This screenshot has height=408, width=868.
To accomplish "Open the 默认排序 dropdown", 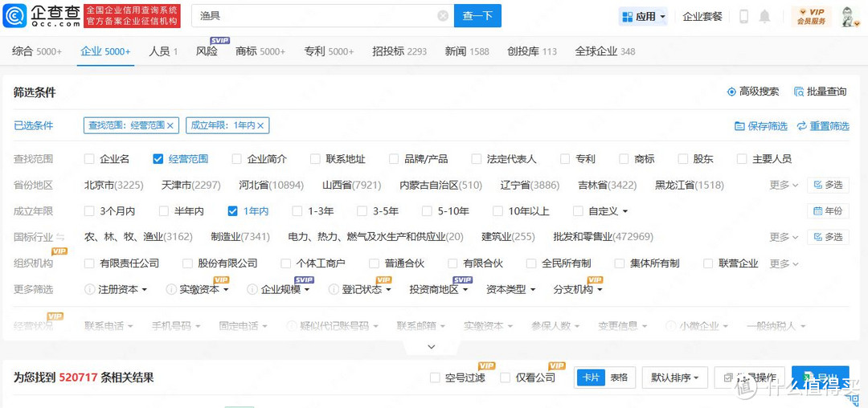I will point(675,377).
